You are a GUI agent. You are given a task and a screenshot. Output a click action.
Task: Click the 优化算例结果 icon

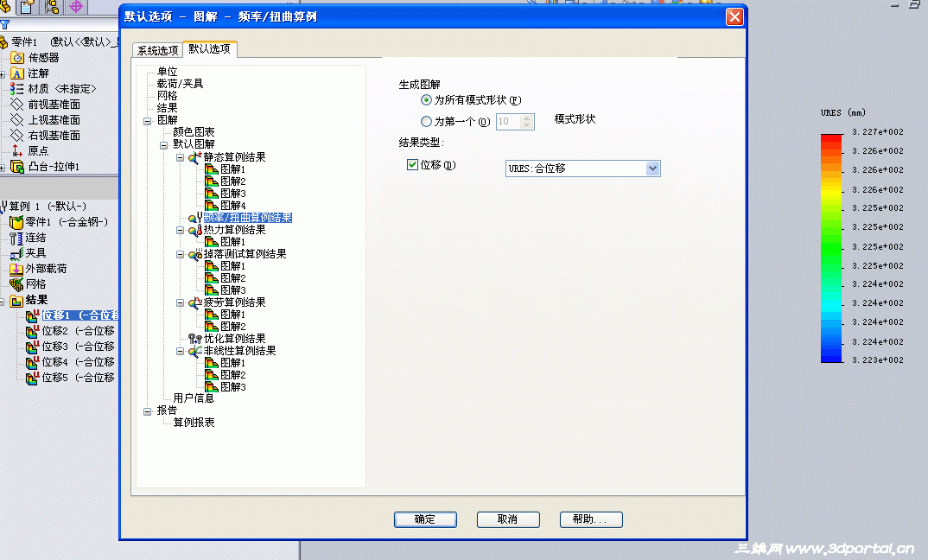pyautogui.click(x=194, y=339)
